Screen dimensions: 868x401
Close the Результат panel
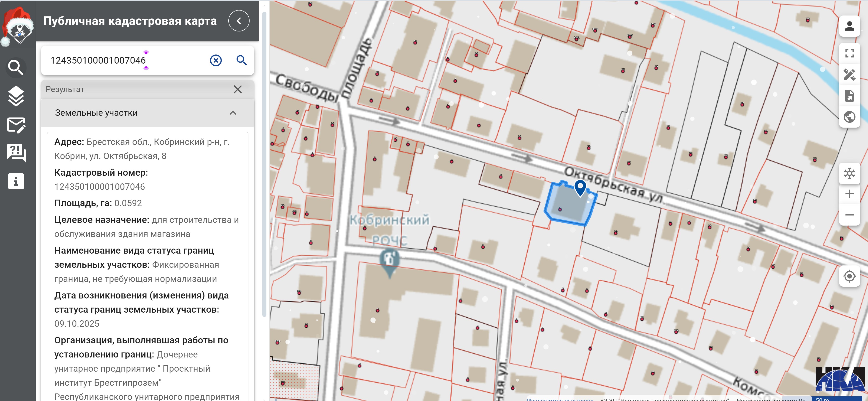[x=237, y=89]
